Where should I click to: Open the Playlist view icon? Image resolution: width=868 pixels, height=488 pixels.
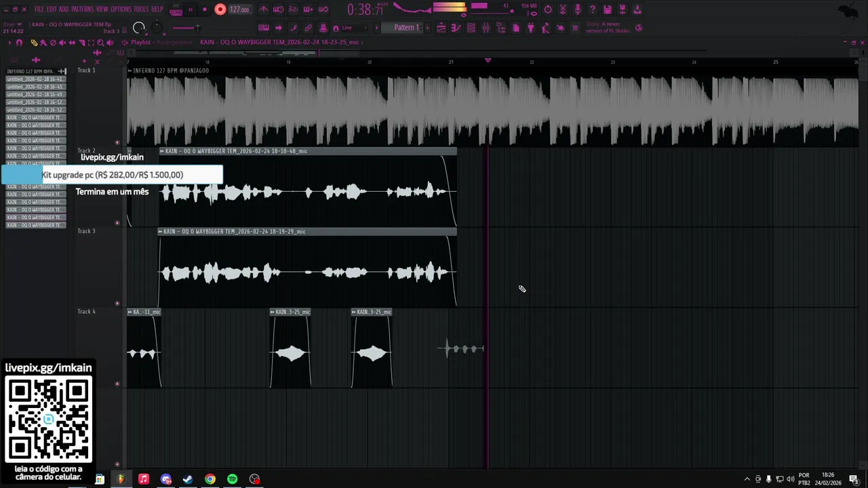tap(441, 28)
